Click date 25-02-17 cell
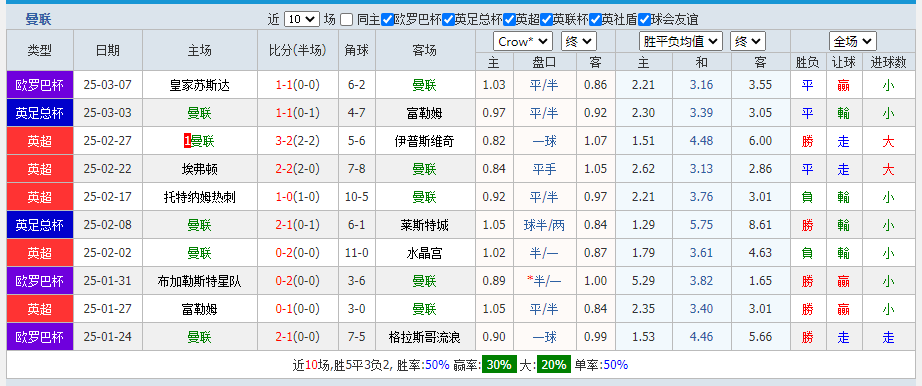 pyautogui.click(x=108, y=197)
